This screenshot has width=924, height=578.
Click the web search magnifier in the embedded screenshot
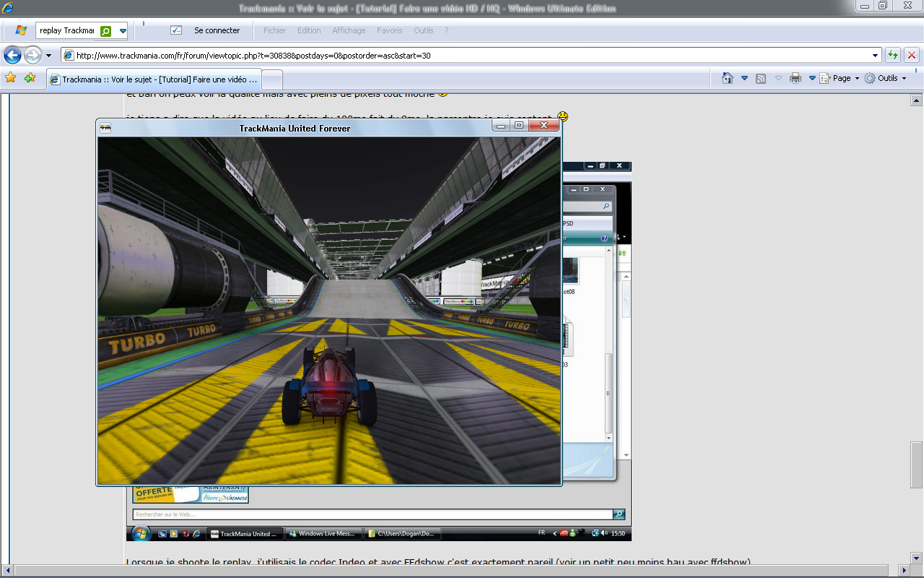(619, 514)
